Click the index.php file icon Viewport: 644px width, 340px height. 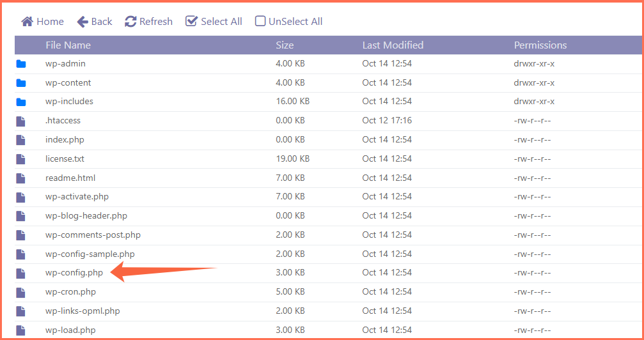click(x=20, y=139)
